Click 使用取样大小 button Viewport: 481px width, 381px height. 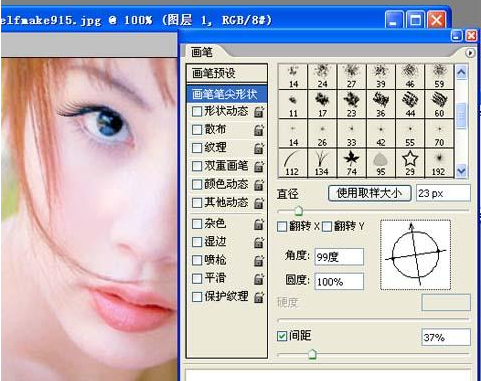[369, 193]
